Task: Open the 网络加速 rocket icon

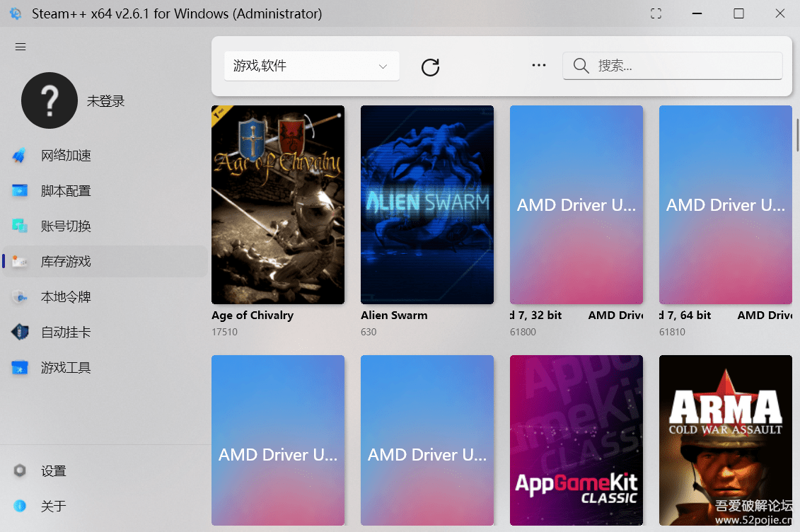Action: pos(19,155)
